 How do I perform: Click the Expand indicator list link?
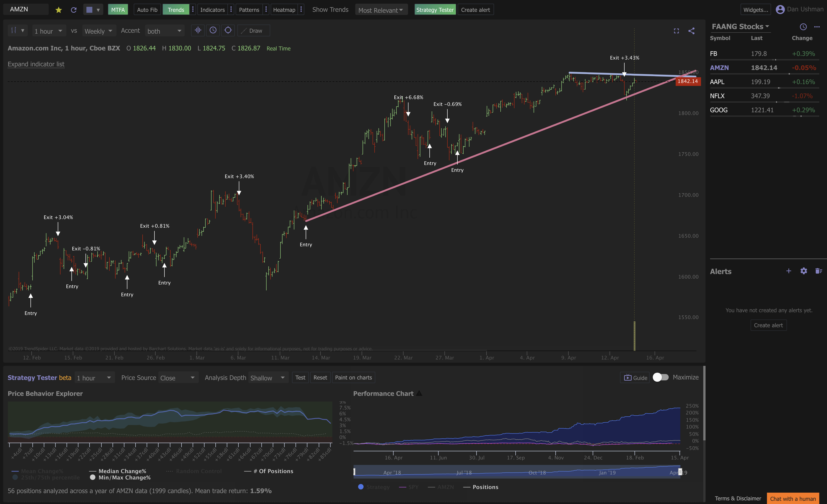click(x=36, y=64)
